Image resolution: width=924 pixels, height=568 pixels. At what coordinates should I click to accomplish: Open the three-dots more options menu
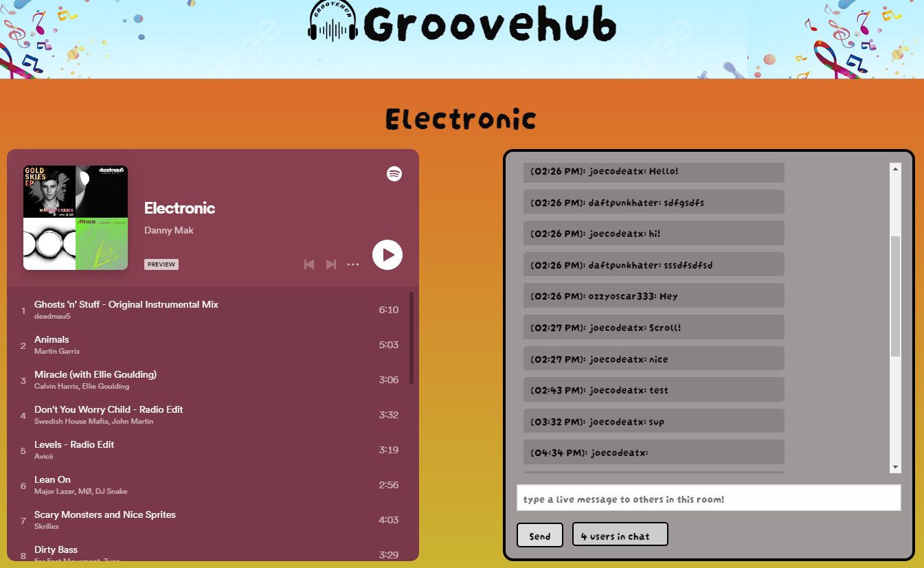353,264
